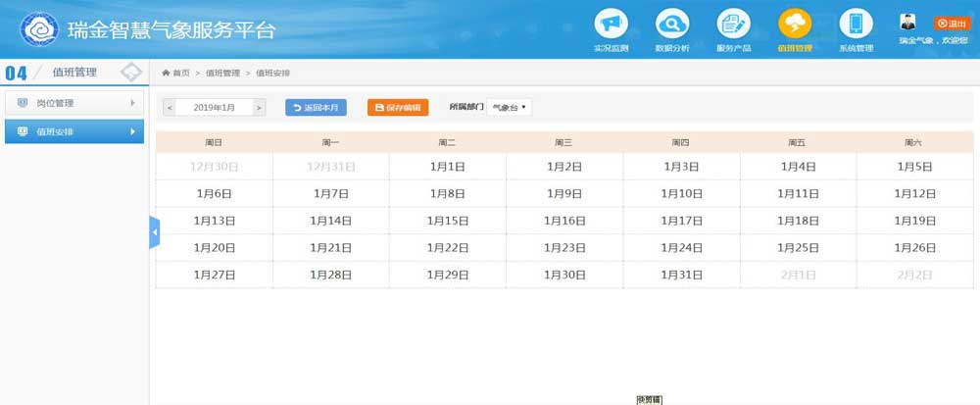
Task: Go to previous month arrow
Action: point(171,107)
